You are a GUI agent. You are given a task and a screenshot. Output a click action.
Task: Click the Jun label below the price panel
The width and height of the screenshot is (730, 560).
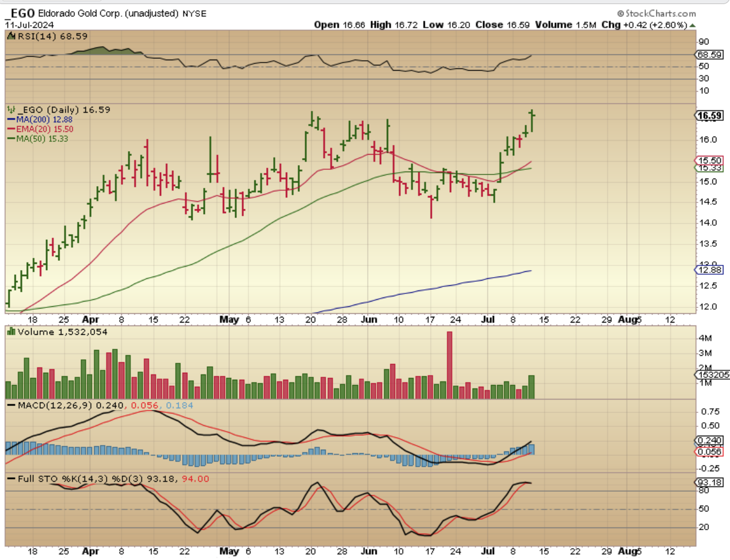point(369,319)
